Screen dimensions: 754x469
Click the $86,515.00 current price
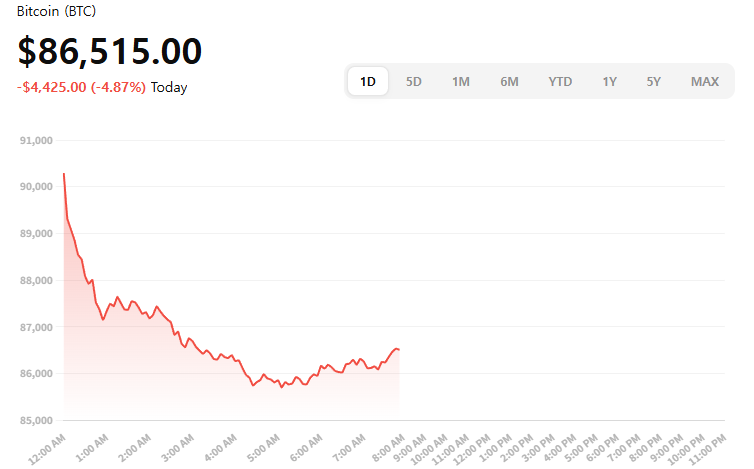[109, 51]
